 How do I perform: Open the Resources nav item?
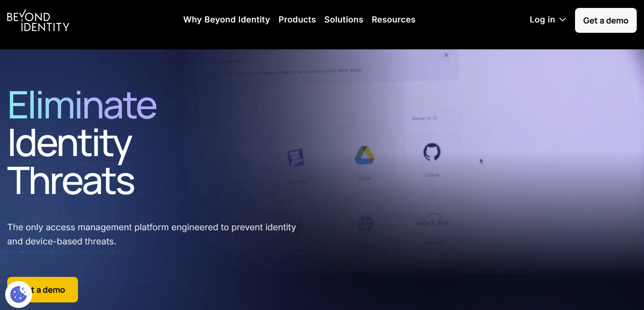[393, 20]
